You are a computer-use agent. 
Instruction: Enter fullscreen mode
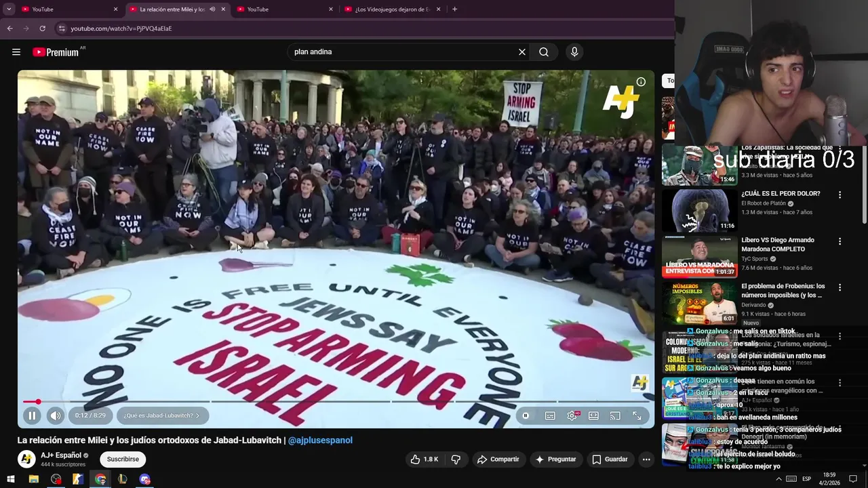click(637, 416)
